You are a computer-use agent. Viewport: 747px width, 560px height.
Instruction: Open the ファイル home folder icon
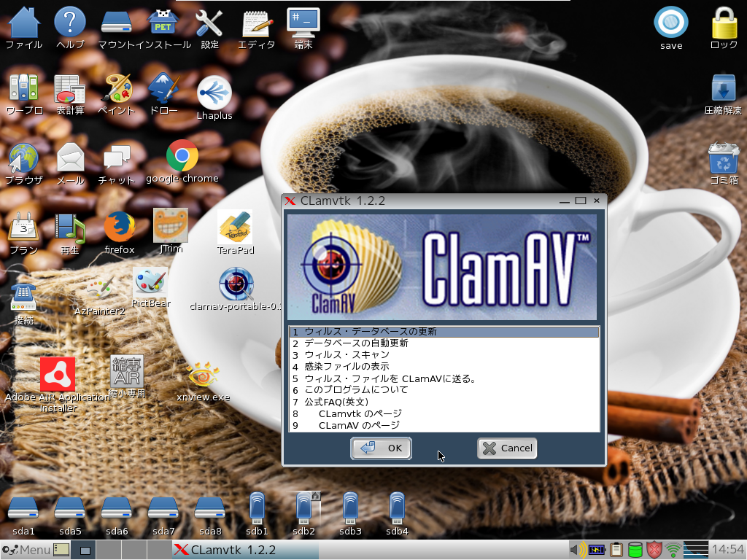point(24,22)
